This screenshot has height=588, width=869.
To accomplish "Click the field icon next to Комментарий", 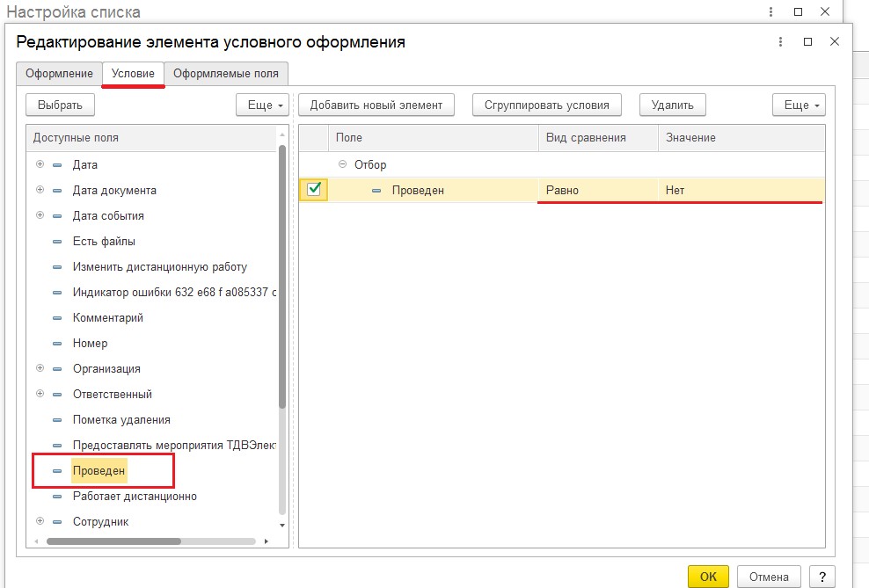I will click(58, 318).
